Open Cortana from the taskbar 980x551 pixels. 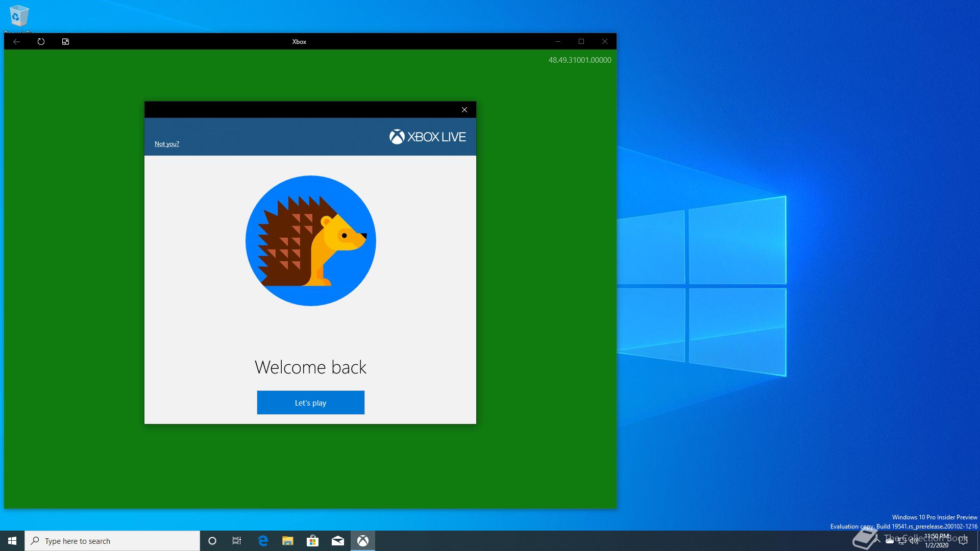[x=212, y=541]
